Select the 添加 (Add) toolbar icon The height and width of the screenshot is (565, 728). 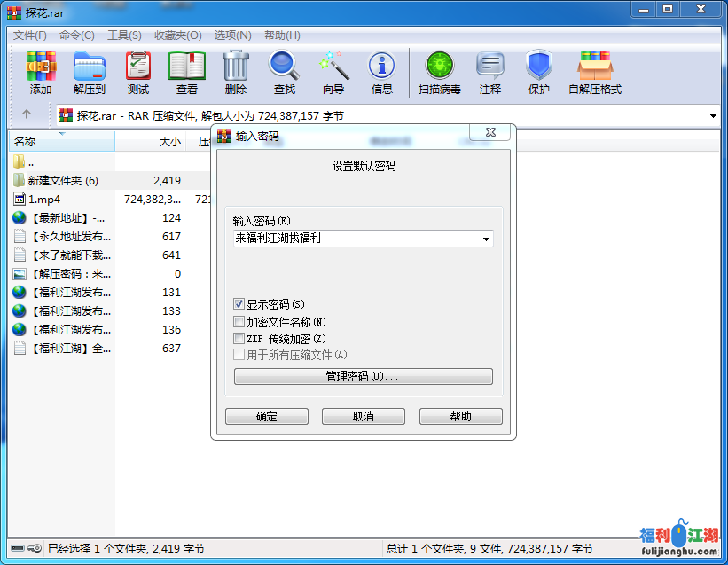[x=41, y=71]
